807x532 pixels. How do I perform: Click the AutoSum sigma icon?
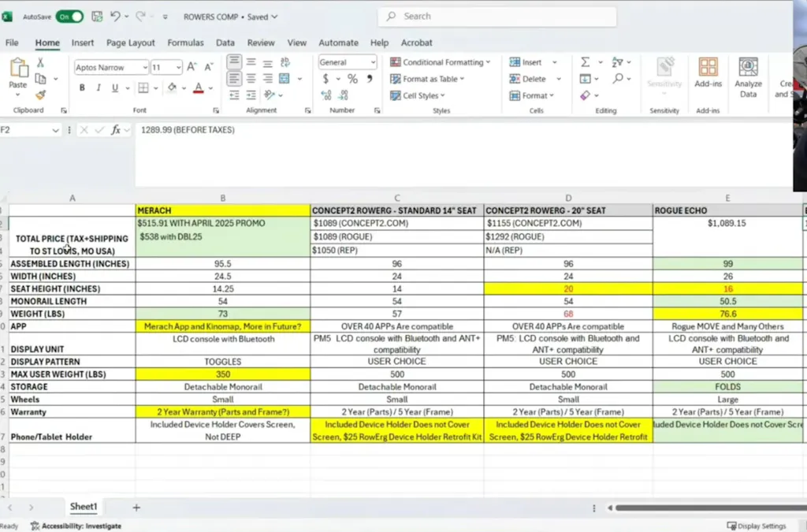586,62
